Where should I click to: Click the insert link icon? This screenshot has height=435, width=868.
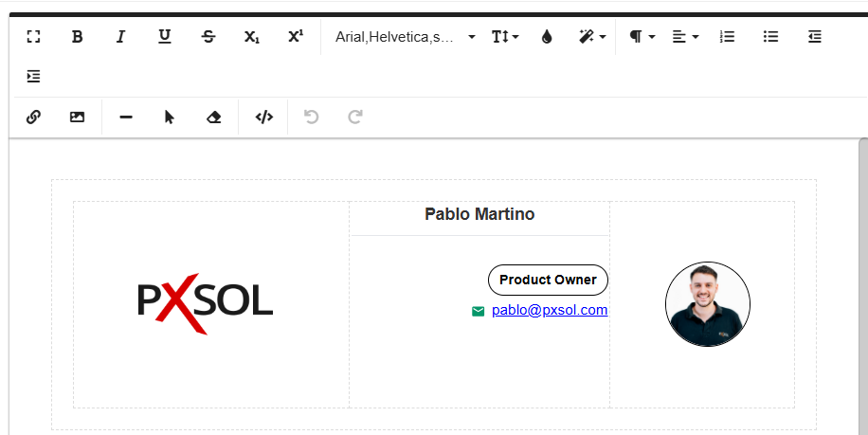point(33,118)
